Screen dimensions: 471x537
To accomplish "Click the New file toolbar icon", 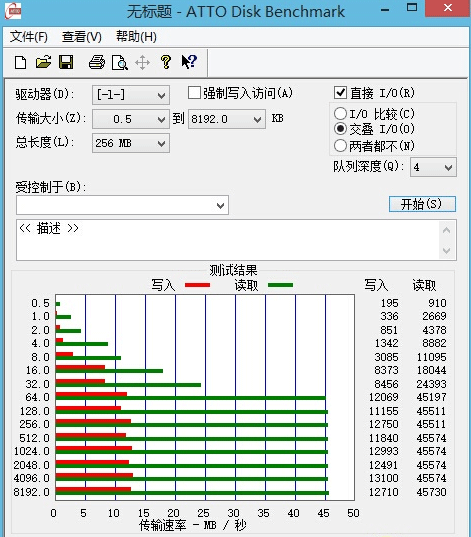I will tap(21, 63).
